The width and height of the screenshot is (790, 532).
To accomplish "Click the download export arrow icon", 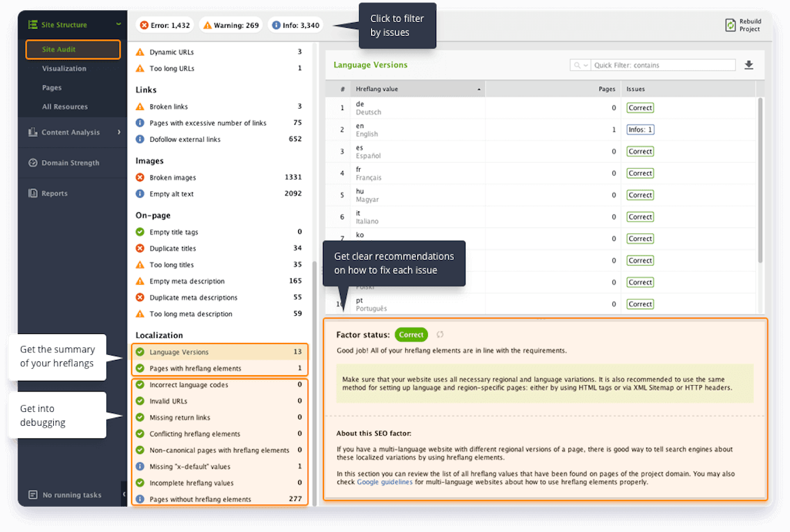I will click(x=749, y=65).
